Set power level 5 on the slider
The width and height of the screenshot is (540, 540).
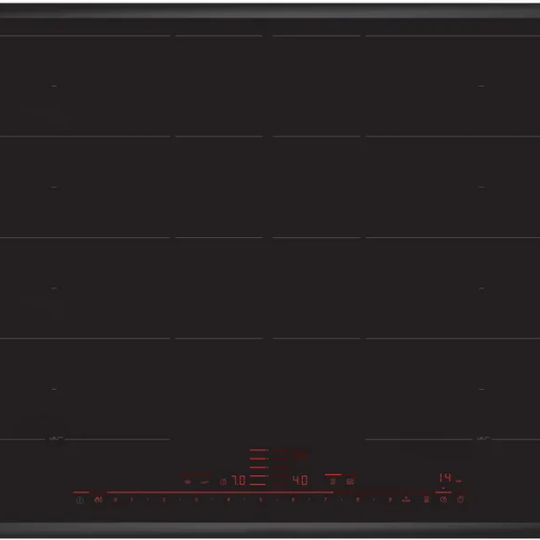(x=261, y=500)
